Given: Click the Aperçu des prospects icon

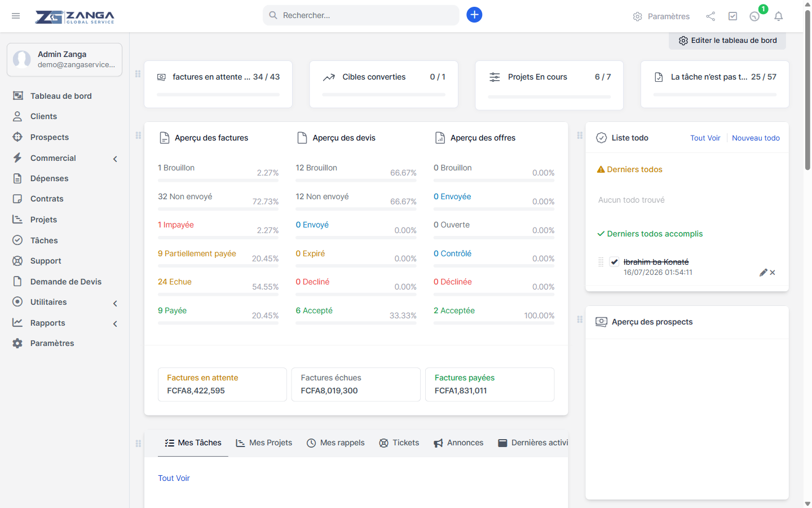Looking at the screenshot, I should (x=602, y=322).
